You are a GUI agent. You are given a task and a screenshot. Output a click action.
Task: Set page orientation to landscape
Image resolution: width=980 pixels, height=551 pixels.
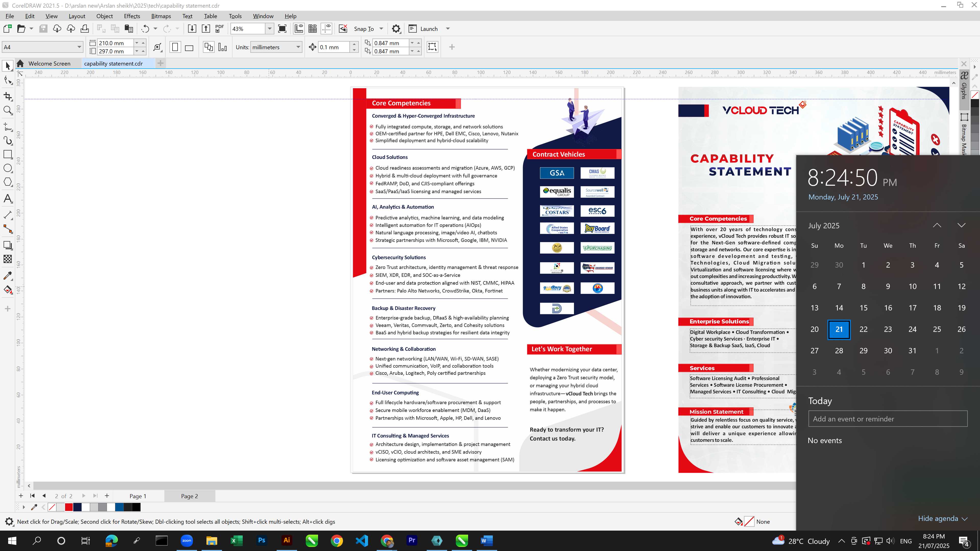[189, 47]
